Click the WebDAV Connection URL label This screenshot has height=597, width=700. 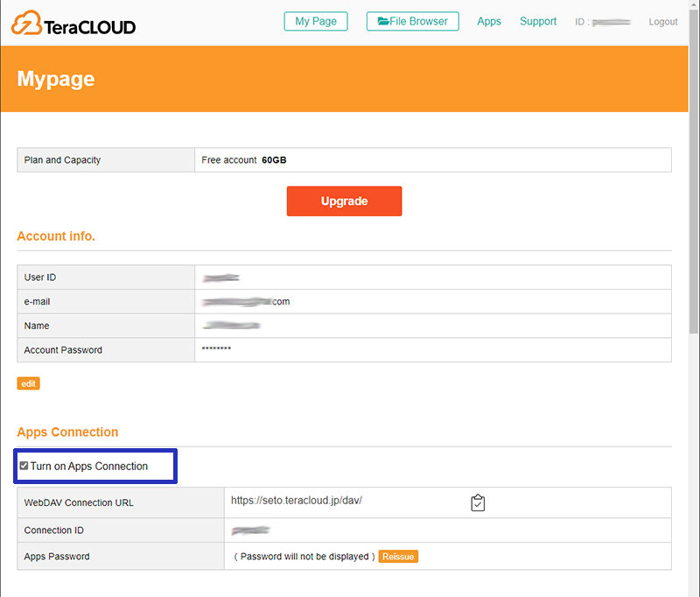tap(79, 502)
